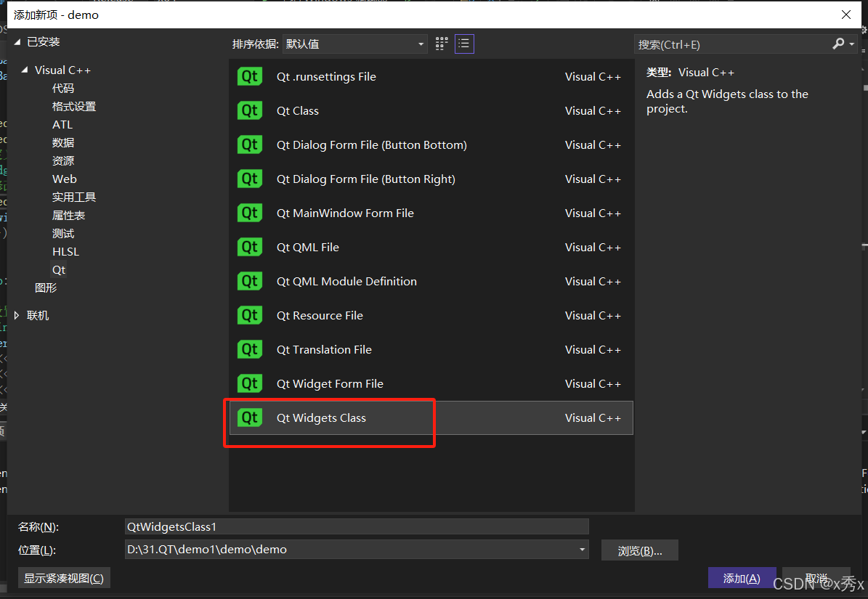Image resolution: width=868 pixels, height=599 pixels.
Task: Choose the Qt Widget Form File template
Action: [x=431, y=383]
